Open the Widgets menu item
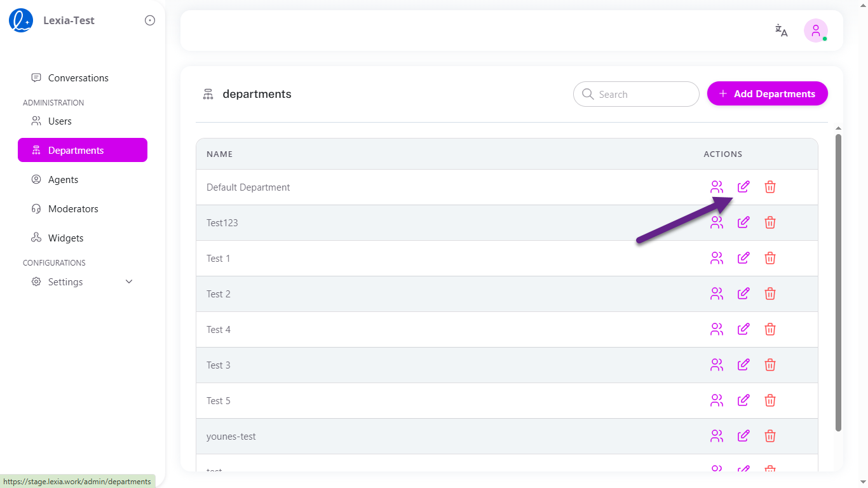Image resolution: width=868 pixels, height=488 pixels. [x=65, y=238]
